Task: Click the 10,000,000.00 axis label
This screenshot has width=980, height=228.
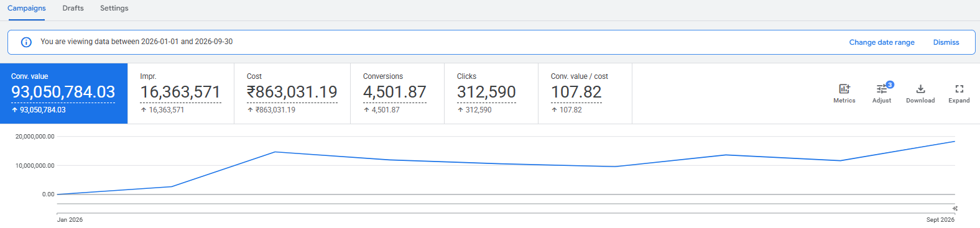Action: (35, 166)
